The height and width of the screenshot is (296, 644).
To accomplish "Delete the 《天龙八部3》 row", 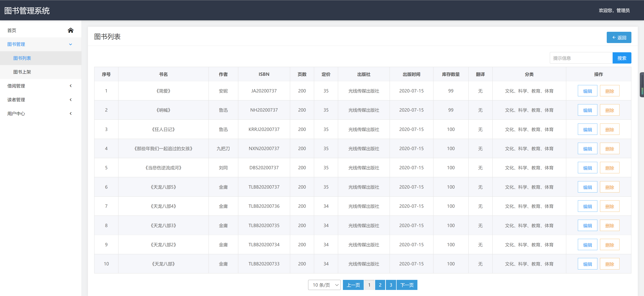I will pyautogui.click(x=609, y=226).
